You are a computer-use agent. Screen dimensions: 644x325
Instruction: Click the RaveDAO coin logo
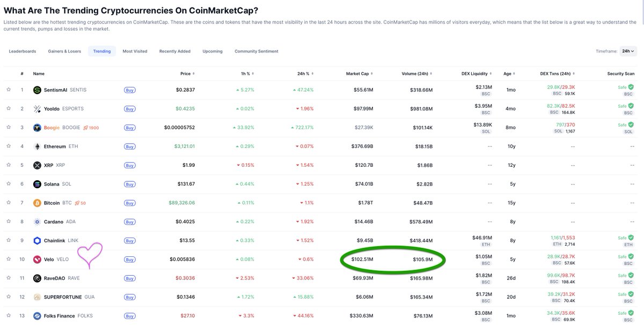pyautogui.click(x=37, y=278)
